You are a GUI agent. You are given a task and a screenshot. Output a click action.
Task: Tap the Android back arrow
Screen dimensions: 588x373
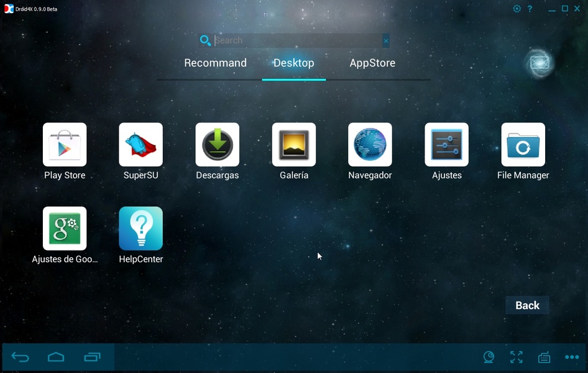coord(21,357)
